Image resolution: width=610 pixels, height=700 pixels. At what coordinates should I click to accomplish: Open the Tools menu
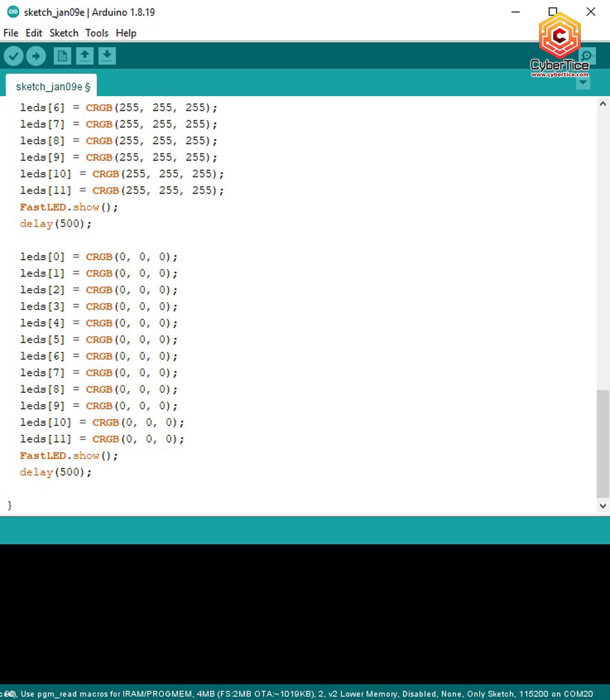pyautogui.click(x=97, y=33)
